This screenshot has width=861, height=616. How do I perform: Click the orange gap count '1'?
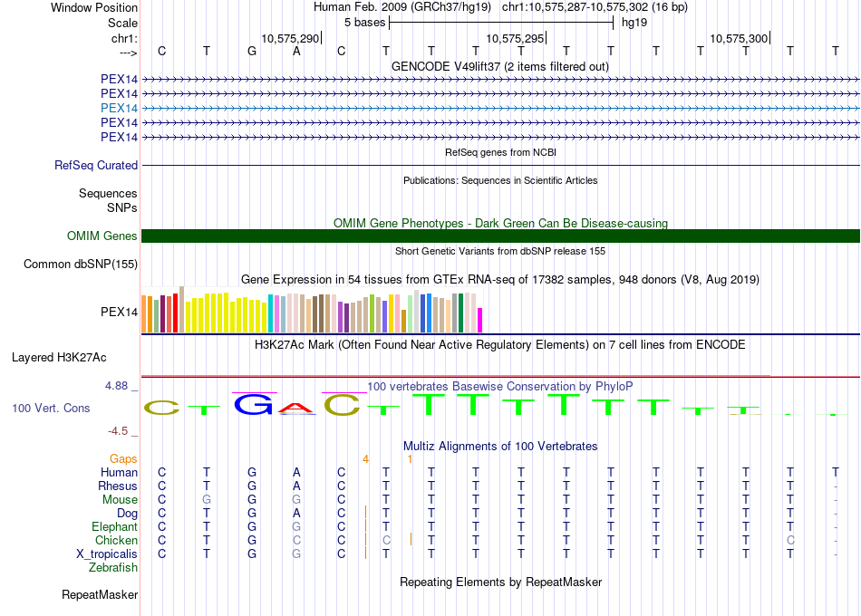click(x=410, y=459)
